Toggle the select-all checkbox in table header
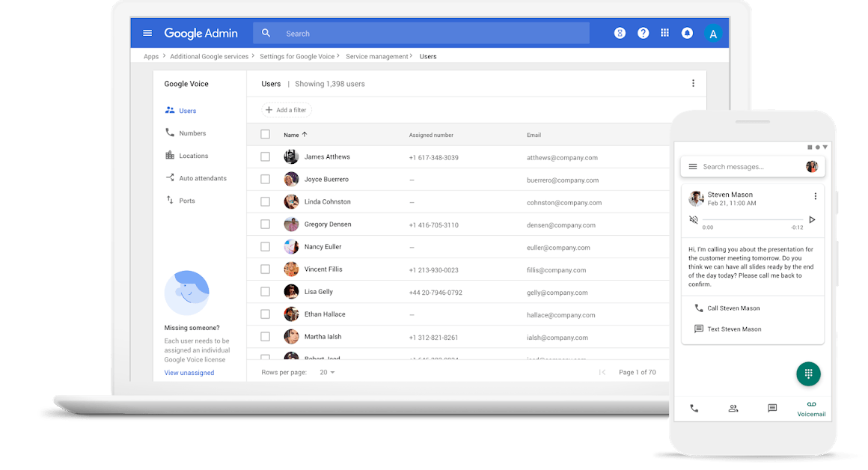The image size is (868, 470). pyautogui.click(x=265, y=135)
